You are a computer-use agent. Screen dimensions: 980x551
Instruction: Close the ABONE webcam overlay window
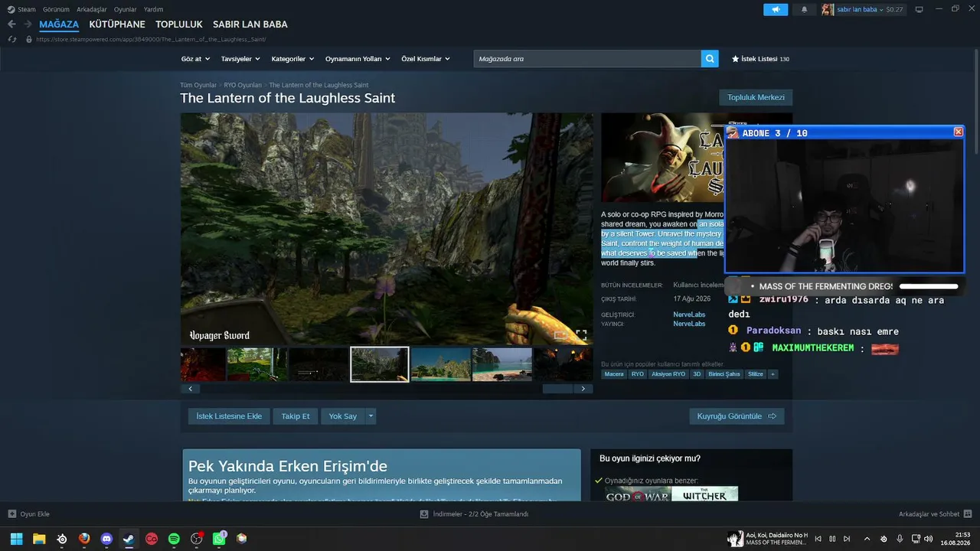(x=958, y=132)
